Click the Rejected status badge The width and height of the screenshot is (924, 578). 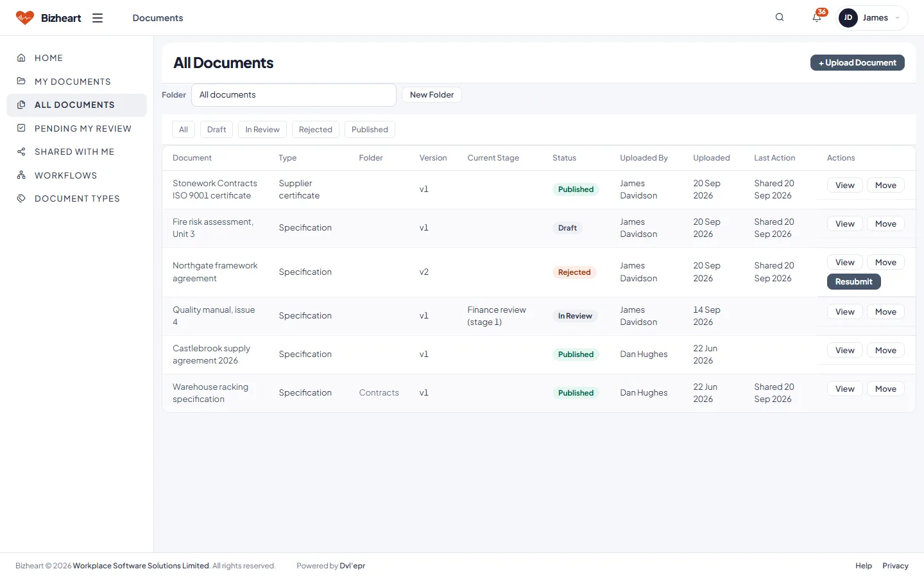pos(574,272)
